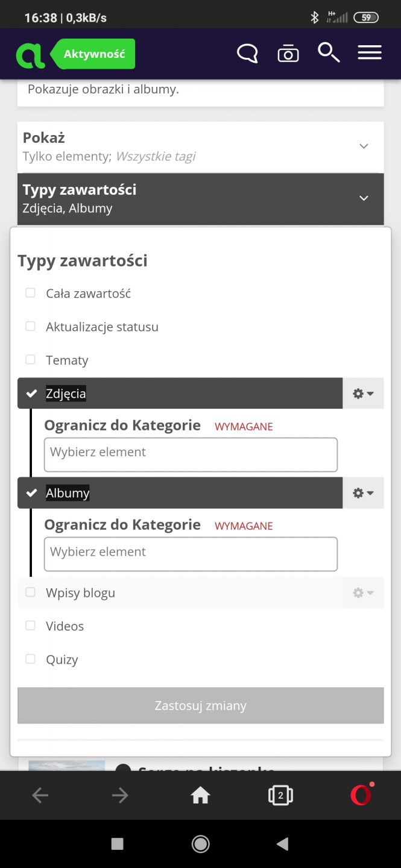Open search with the magnifier icon
The height and width of the screenshot is (868, 401).
[329, 53]
